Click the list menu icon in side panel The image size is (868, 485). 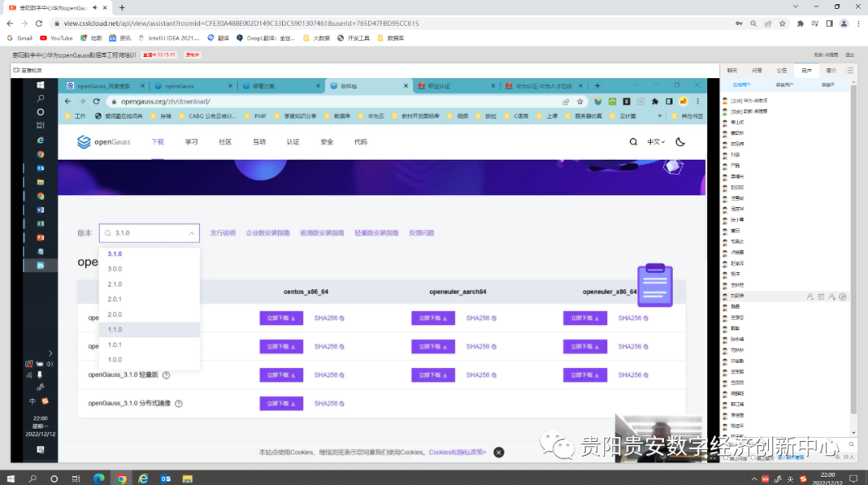[x=850, y=70]
